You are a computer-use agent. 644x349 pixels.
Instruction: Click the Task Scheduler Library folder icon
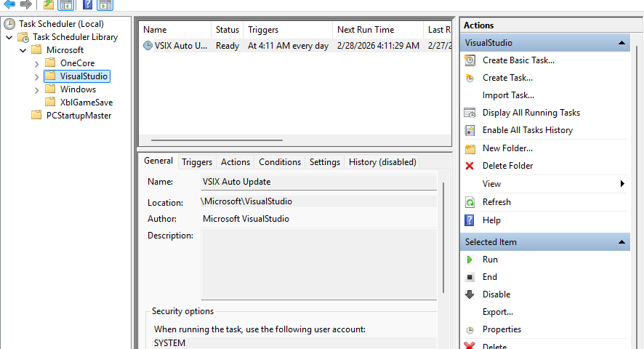click(23, 37)
